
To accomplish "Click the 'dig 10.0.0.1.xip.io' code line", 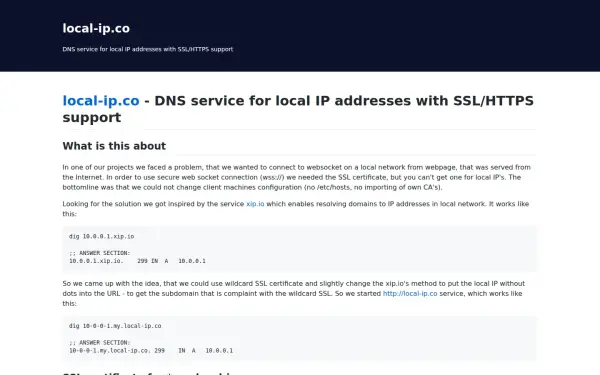I will (x=101, y=236).
